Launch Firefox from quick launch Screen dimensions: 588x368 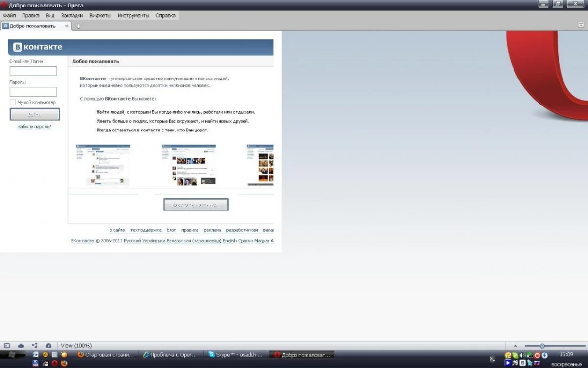click(64, 363)
